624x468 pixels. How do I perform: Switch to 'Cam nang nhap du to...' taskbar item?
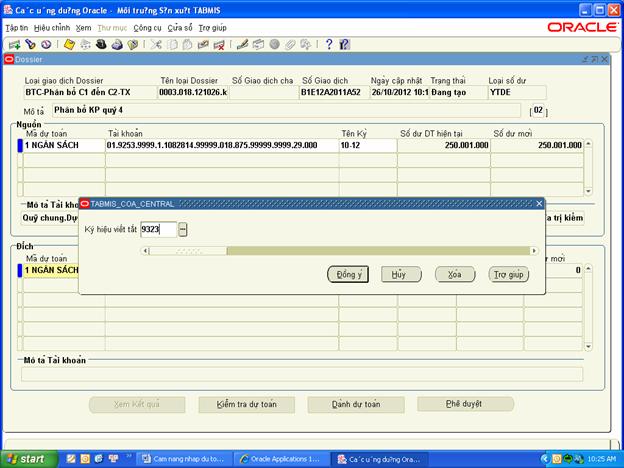pyautogui.click(x=184, y=459)
